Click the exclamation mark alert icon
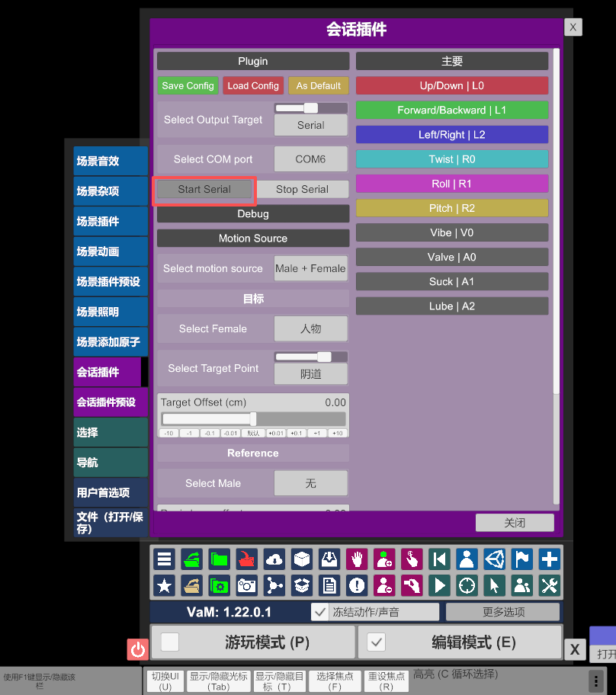Viewport: 616px width, 695px height. (x=357, y=585)
